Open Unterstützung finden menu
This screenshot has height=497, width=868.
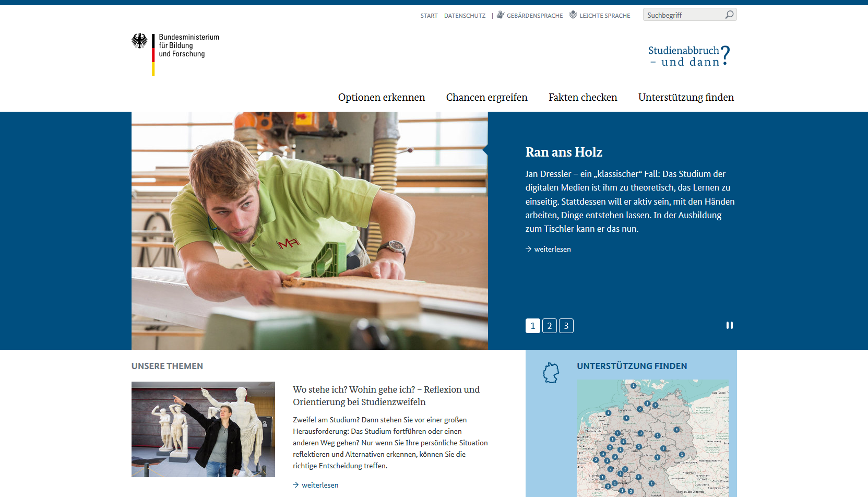[686, 97]
